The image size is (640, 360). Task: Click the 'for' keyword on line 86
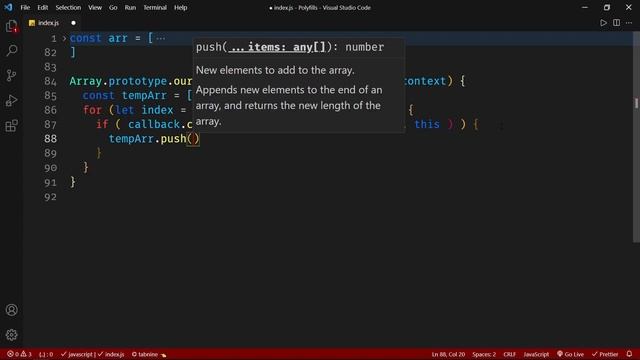pos(92,110)
